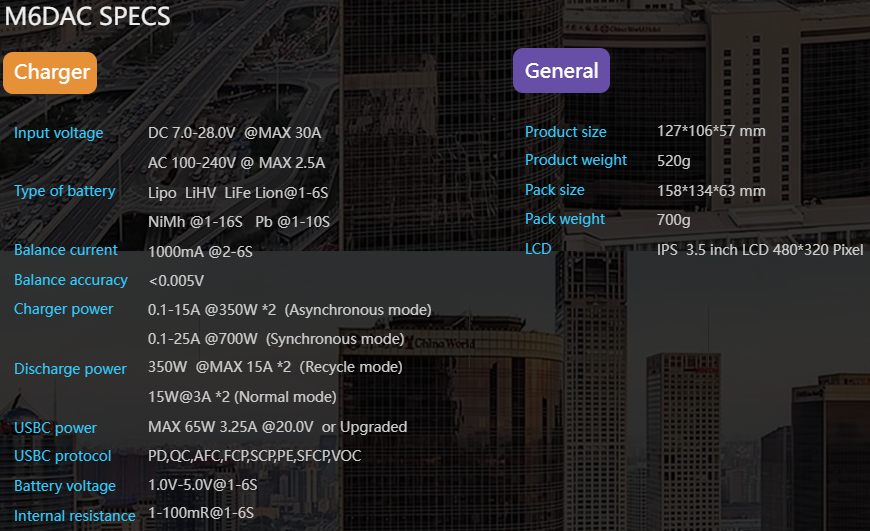870x531 pixels.
Task: Select the Discharge power label
Action: [x=70, y=369]
